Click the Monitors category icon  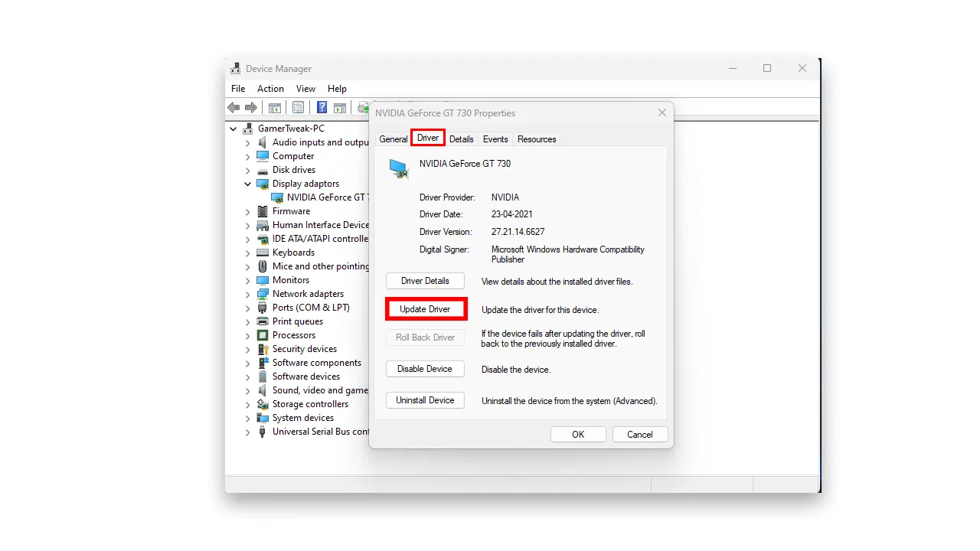coord(263,280)
